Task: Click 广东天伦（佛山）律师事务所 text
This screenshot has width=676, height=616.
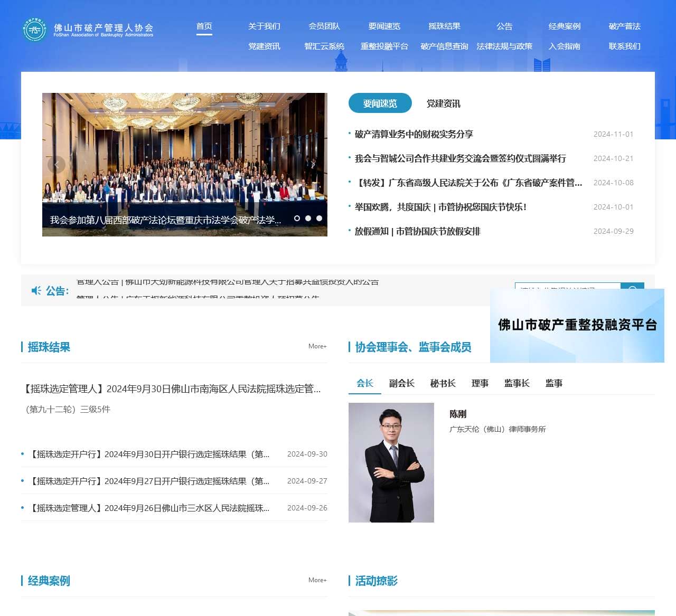Action: coord(497,429)
